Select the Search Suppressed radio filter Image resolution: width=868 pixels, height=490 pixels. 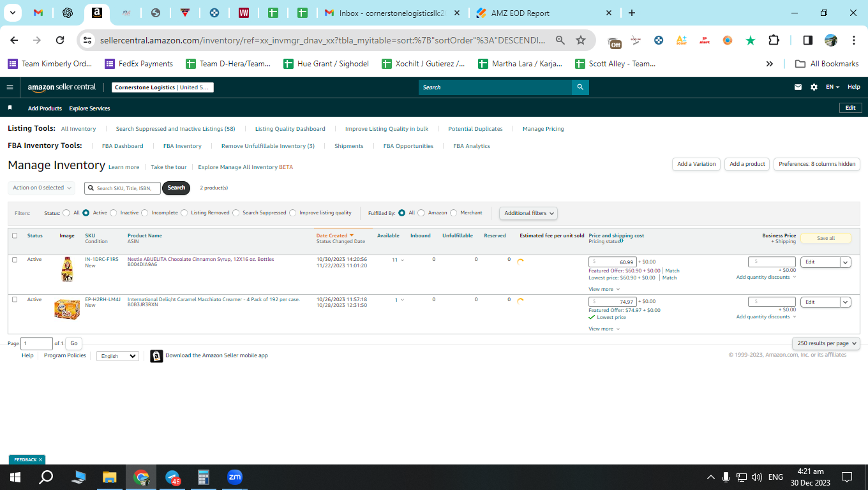tap(236, 213)
